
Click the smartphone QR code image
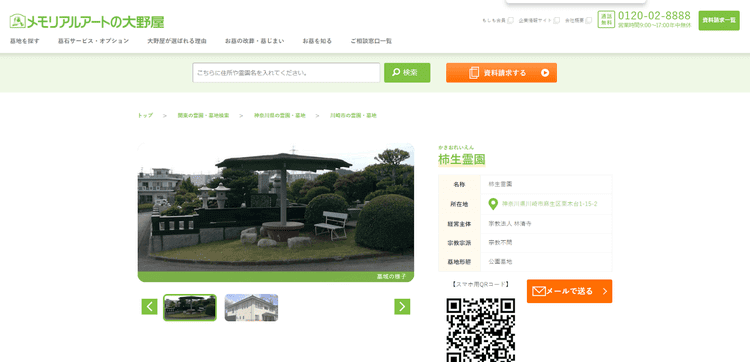[481, 330]
